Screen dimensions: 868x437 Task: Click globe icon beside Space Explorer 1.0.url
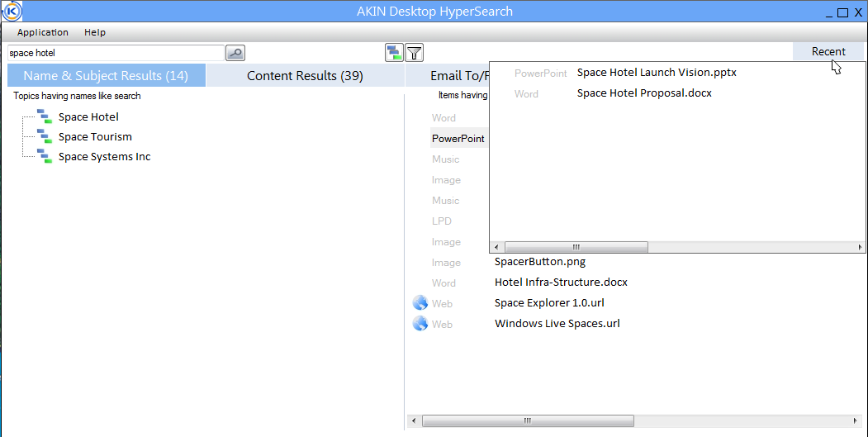420,303
